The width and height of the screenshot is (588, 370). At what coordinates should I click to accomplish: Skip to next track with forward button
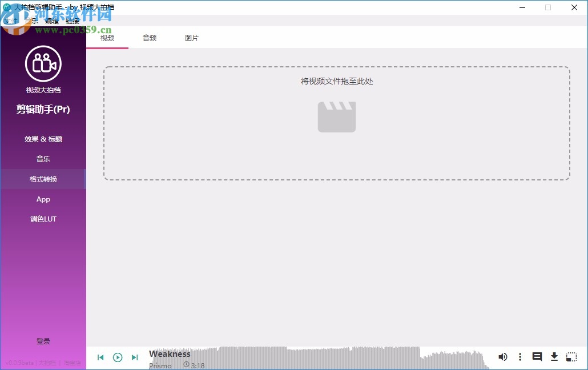135,357
